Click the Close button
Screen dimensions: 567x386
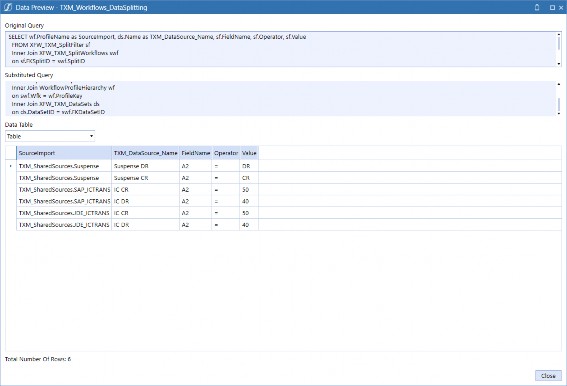pos(548,376)
